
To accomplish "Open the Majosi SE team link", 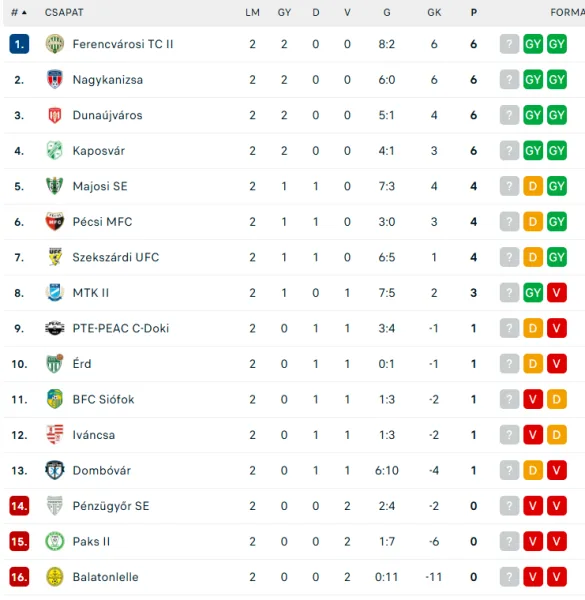I will coord(100,186).
